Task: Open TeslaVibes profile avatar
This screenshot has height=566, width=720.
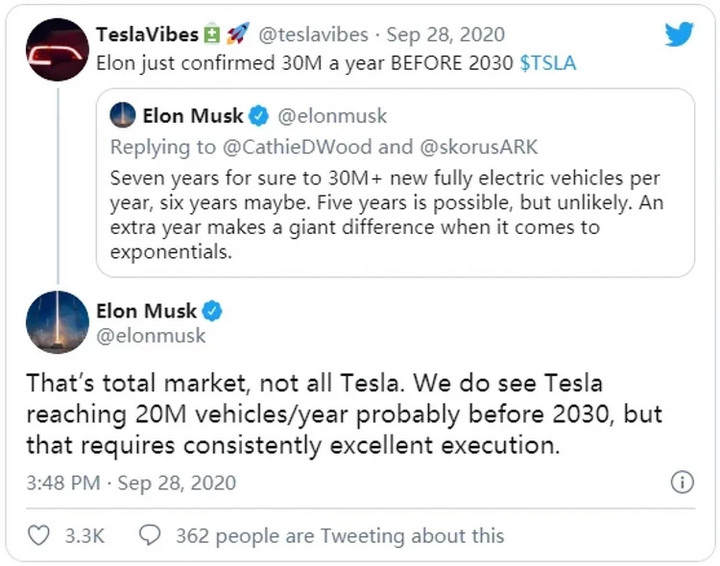Action: coord(57,50)
